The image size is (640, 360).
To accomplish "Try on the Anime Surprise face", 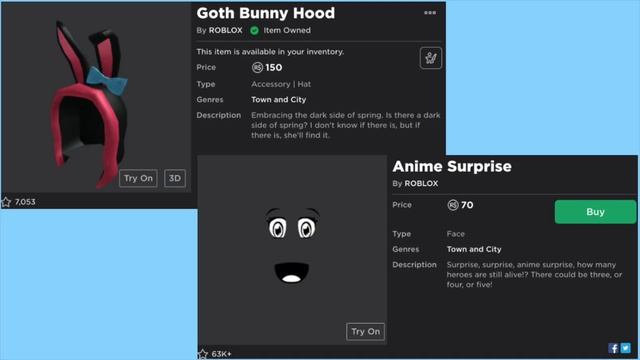I will pyautogui.click(x=365, y=331).
